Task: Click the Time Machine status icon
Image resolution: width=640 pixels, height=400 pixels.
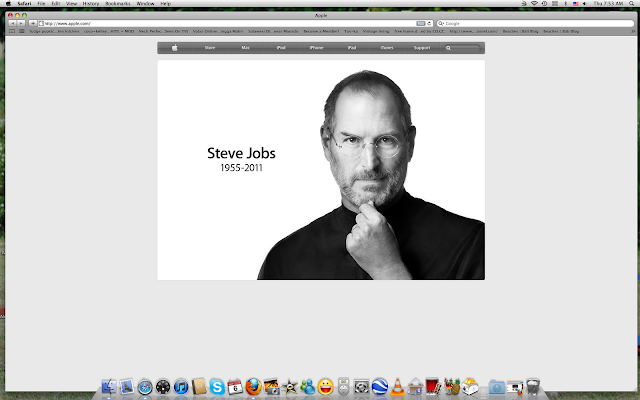Action: coord(544,3)
